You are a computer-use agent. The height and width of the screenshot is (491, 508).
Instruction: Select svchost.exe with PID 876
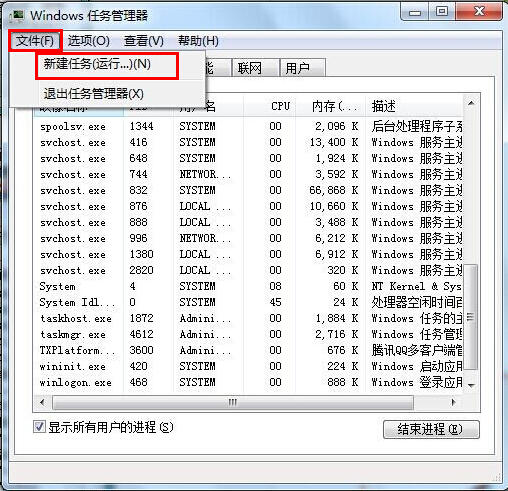tap(248, 206)
